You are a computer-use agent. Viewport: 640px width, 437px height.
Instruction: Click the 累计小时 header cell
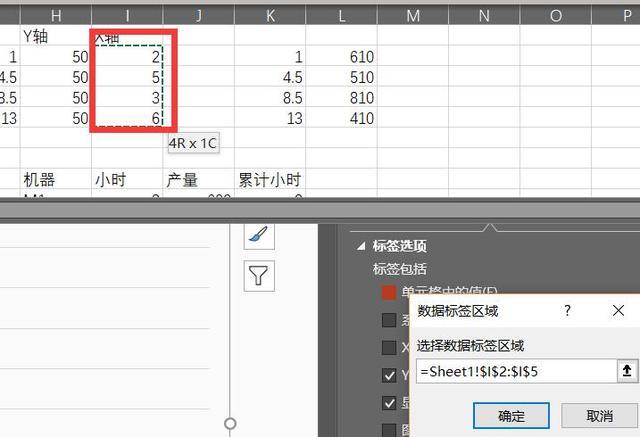pos(270,179)
